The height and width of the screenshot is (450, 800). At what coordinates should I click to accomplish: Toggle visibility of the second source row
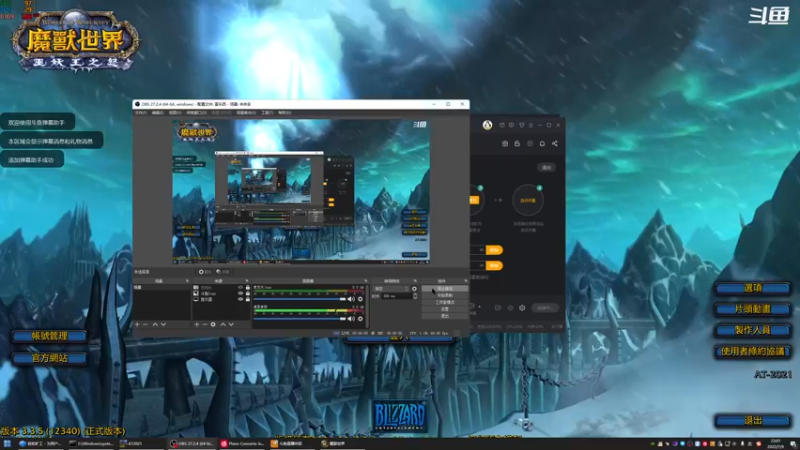[240, 293]
